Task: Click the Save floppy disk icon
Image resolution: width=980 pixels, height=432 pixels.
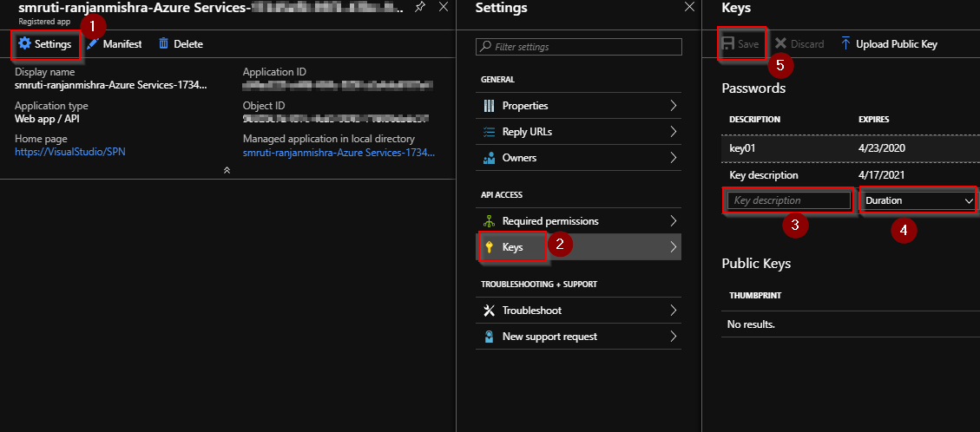Action: tap(727, 43)
